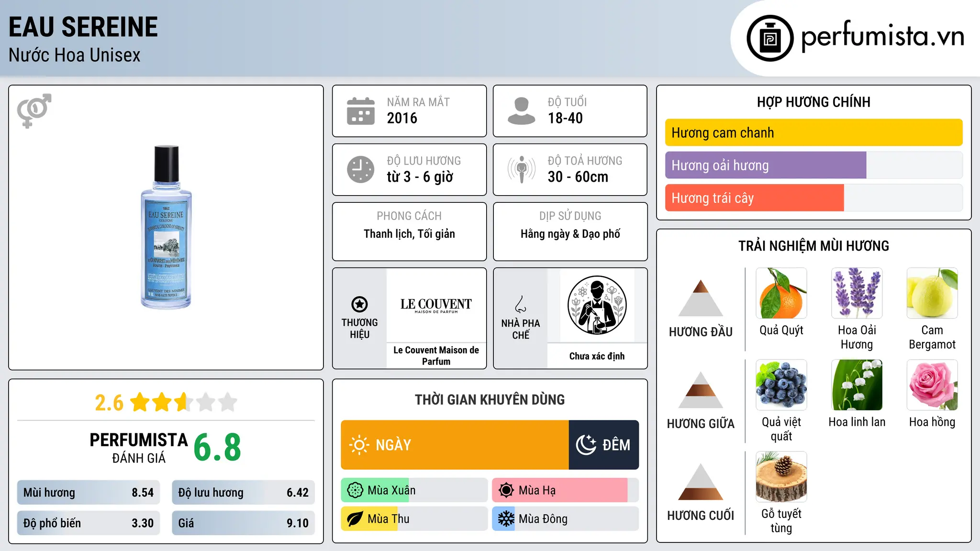
Task: Click the 30 - 60cm projection value
Action: coord(578,177)
